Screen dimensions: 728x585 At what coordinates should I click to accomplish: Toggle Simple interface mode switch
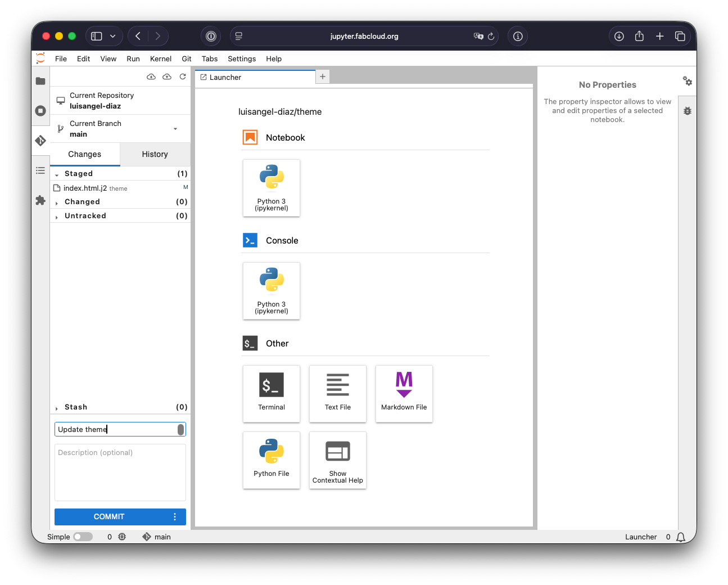pos(83,537)
